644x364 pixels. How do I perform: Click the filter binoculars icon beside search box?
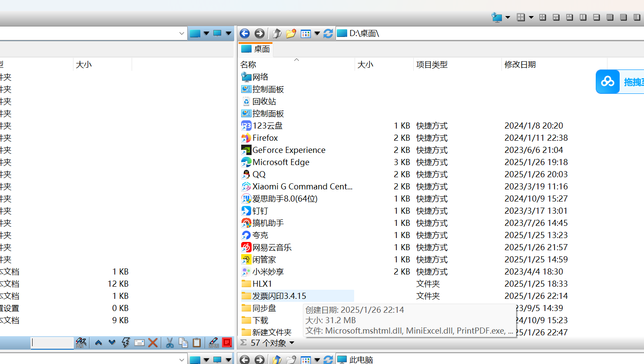tap(81, 343)
